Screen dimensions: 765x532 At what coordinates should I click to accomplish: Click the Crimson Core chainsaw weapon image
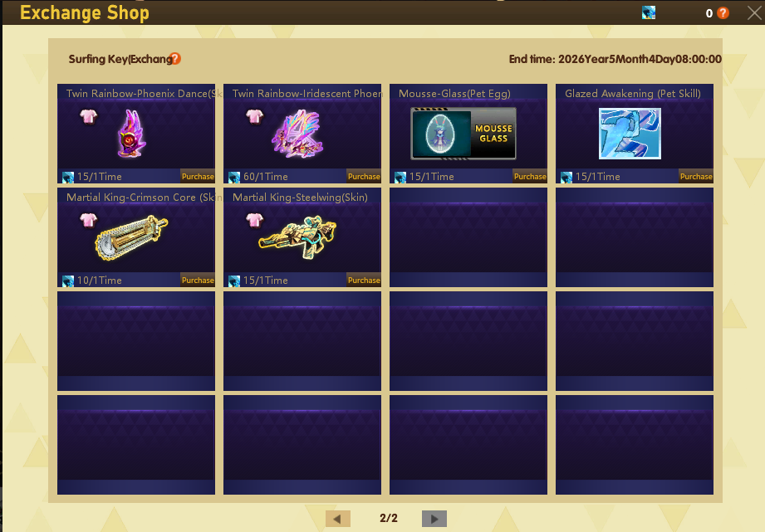[x=131, y=237]
